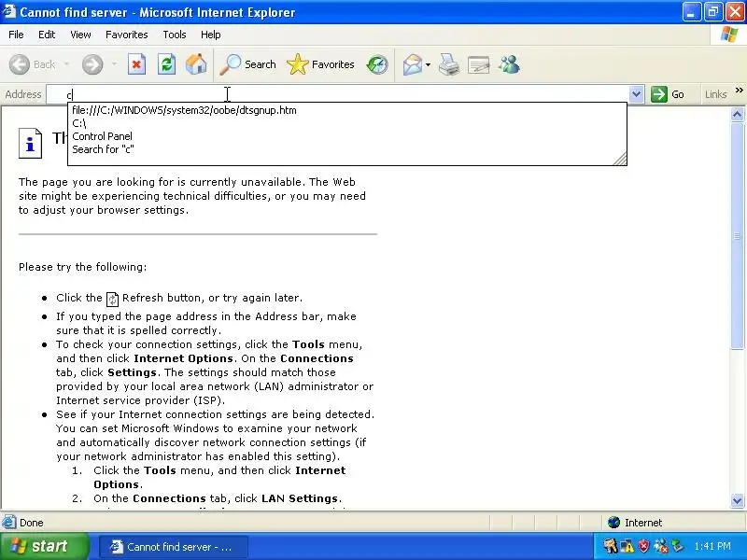Viewport: 747px width, 560px height.
Task: Refresh the page with the green arrows icon
Action: click(x=166, y=64)
